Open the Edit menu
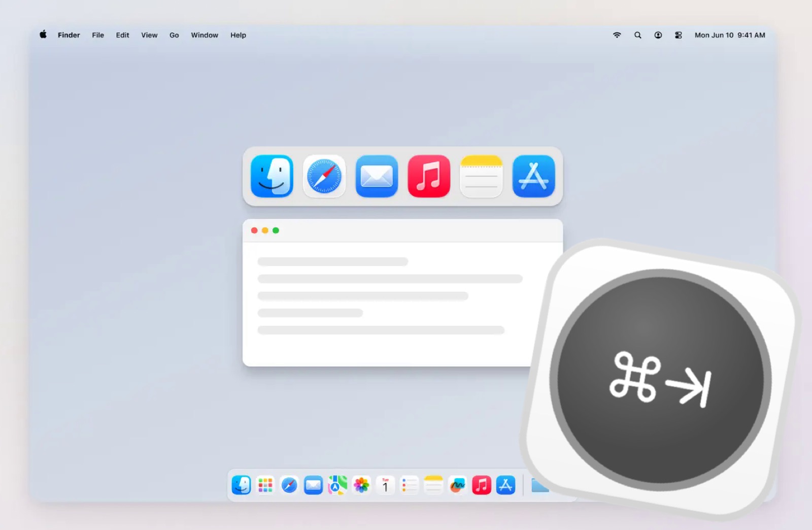 point(122,35)
